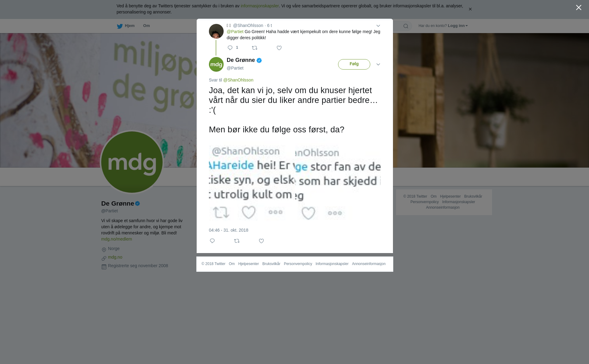
Task: Like ShanOhlsson's original tweet
Action: (x=279, y=48)
